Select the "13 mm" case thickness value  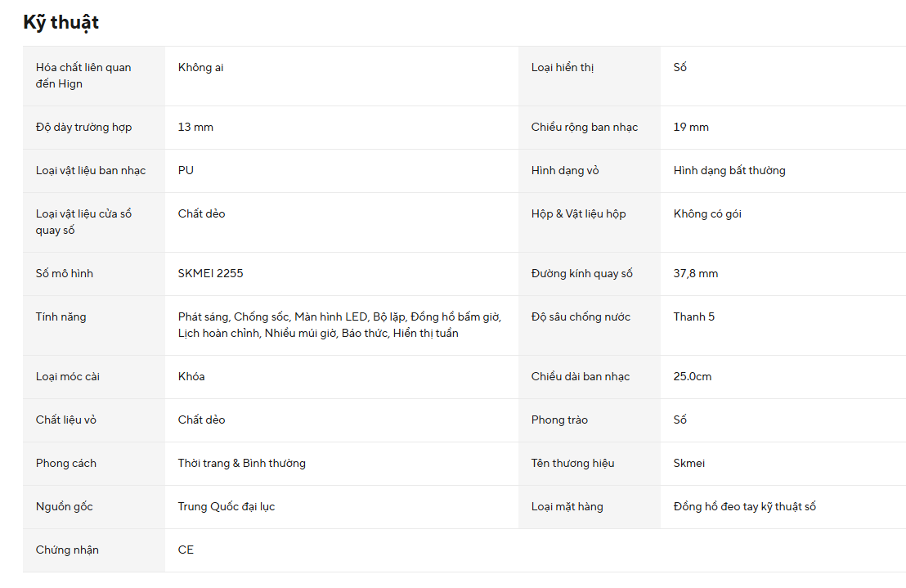195,127
